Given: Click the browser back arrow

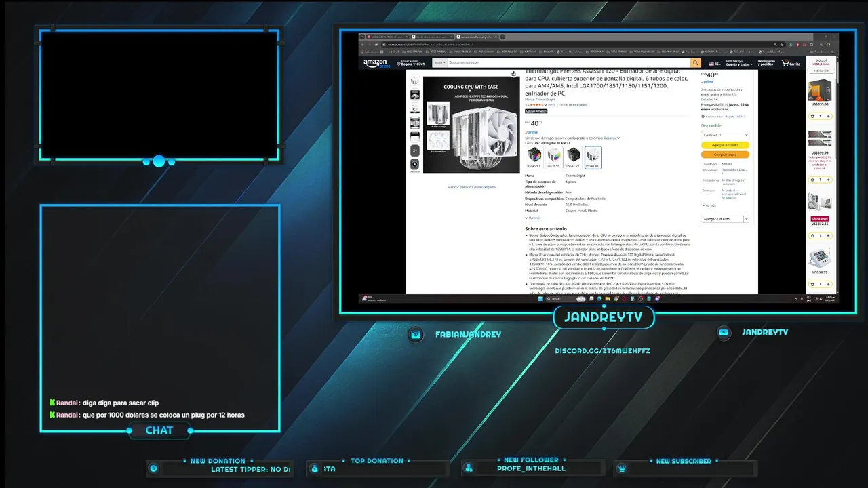Looking at the screenshot, I should click(363, 45).
